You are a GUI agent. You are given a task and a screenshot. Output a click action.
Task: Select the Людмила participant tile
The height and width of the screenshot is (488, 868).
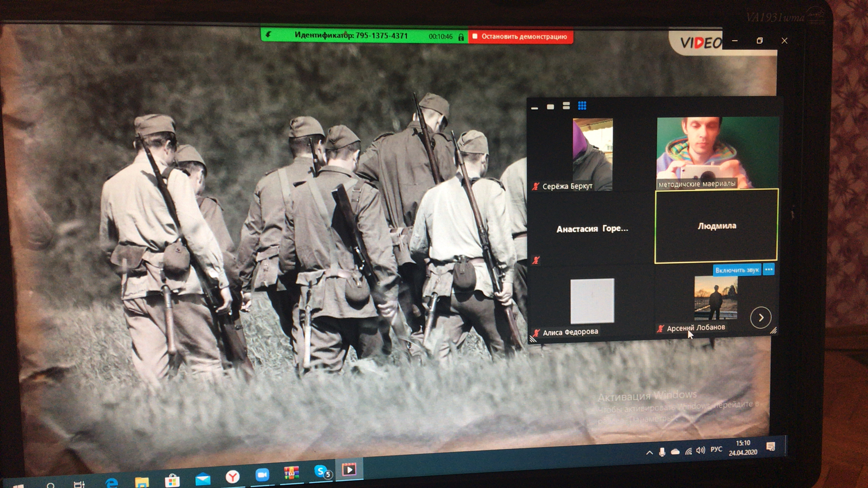tap(717, 226)
